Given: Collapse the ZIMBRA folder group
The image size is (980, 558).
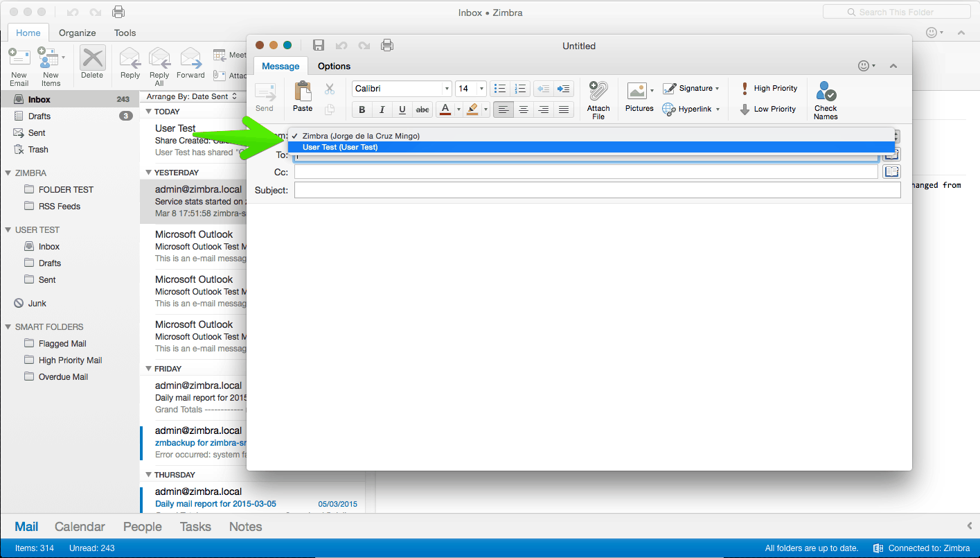Looking at the screenshot, I should pos(8,173).
